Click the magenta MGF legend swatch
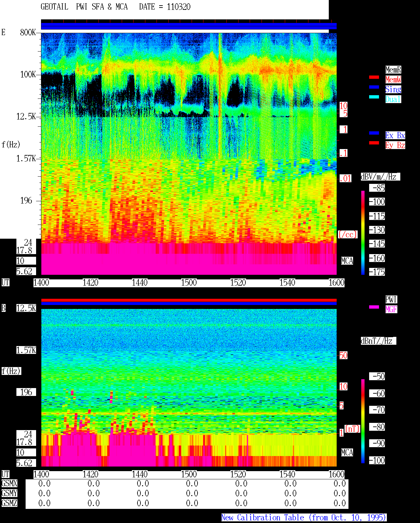This screenshot has height=523, width=420. tap(374, 307)
